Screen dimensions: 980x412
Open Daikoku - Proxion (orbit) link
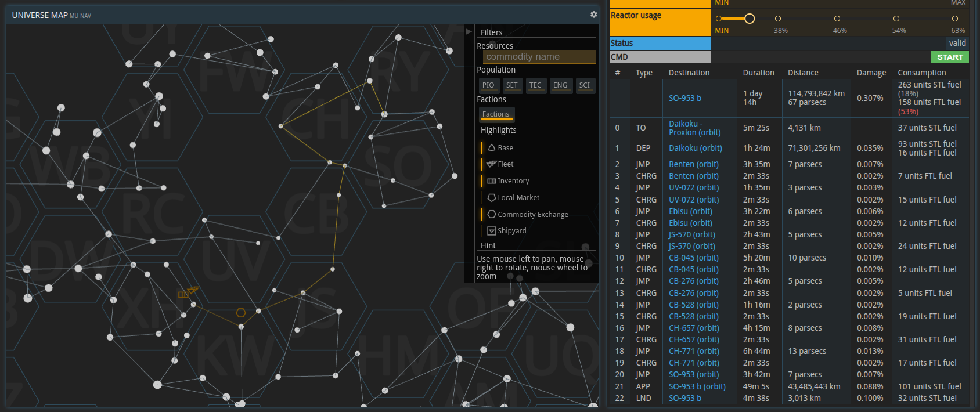pos(695,128)
